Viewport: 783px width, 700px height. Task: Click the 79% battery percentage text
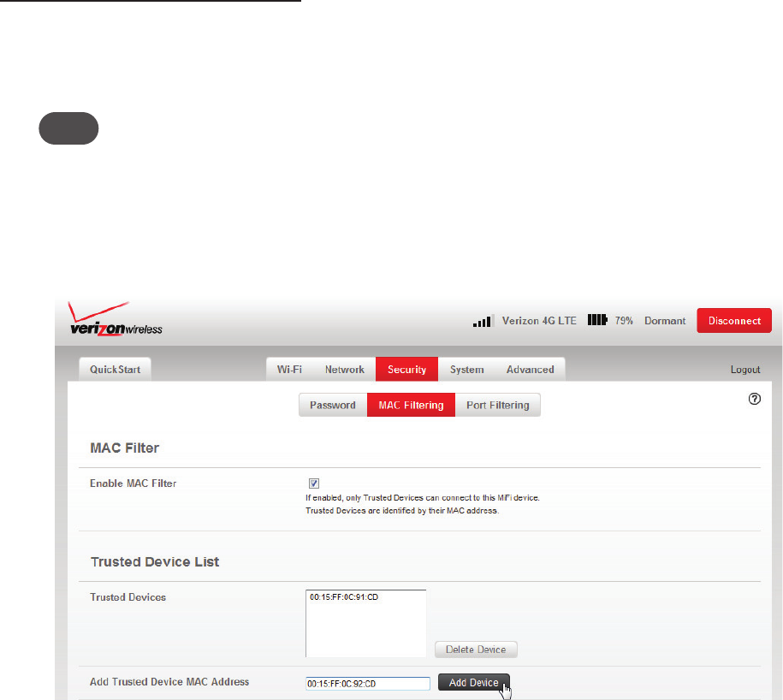point(624,321)
